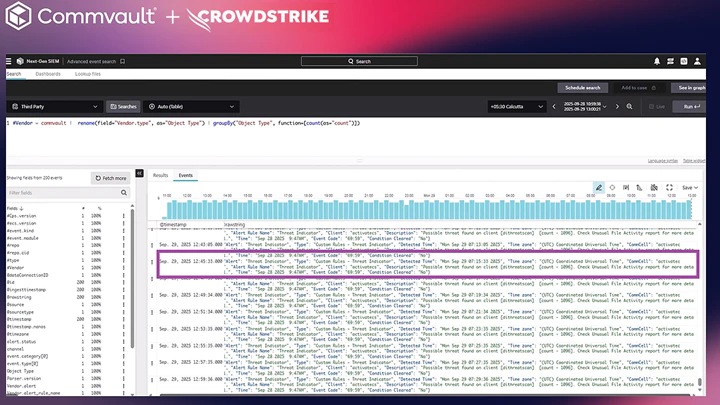
Task: Open the Third Party repository dropdown
Action: pos(55,107)
